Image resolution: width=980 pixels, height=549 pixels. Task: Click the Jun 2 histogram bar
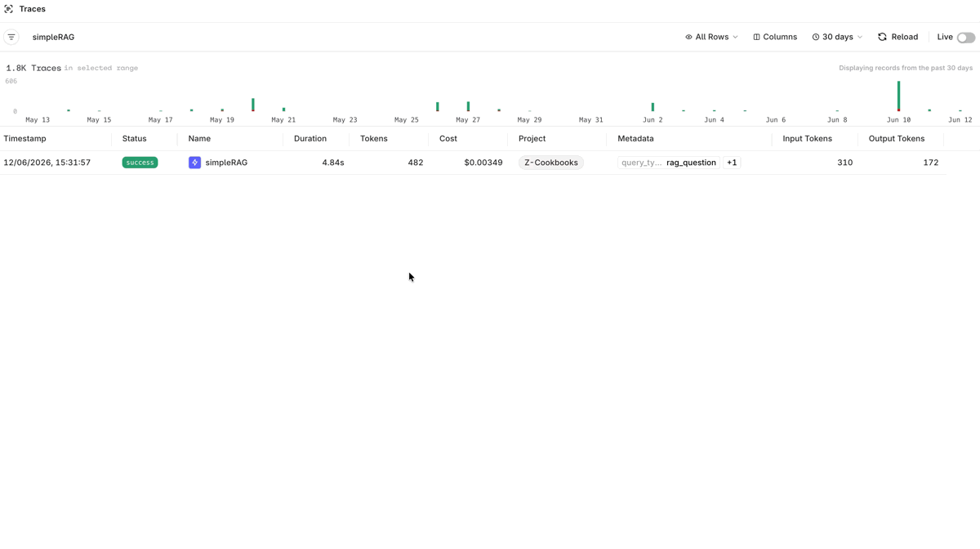[x=653, y=107]
